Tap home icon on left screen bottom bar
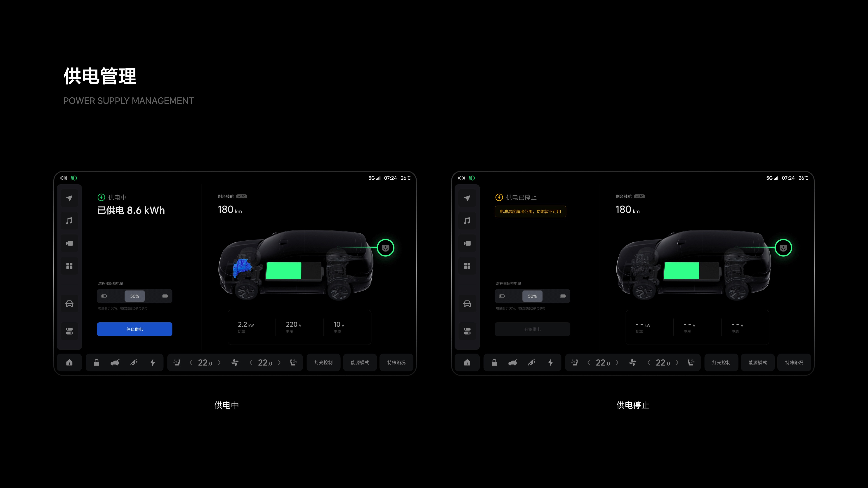 point(69,363)
